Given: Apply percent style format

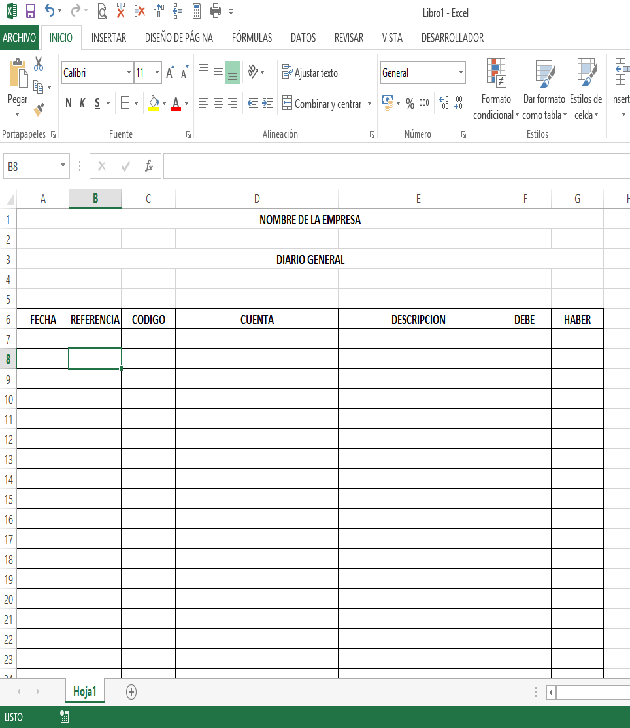Looking at the screenshot, I should click(410, 103).
